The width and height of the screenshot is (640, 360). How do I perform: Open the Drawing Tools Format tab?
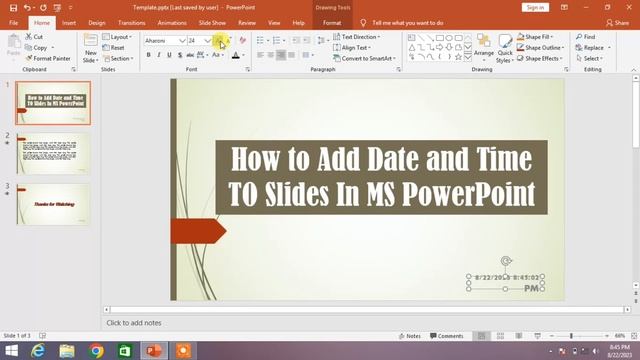pos(332,23)
